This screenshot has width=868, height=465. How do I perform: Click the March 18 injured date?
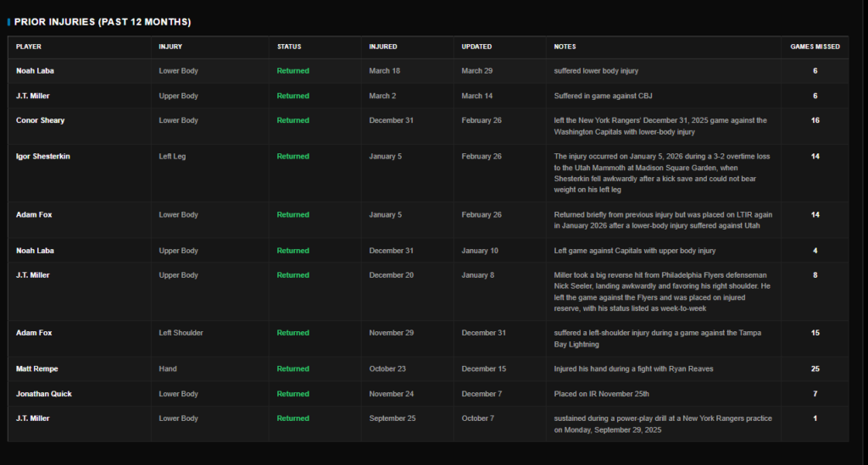pos(385,71)
